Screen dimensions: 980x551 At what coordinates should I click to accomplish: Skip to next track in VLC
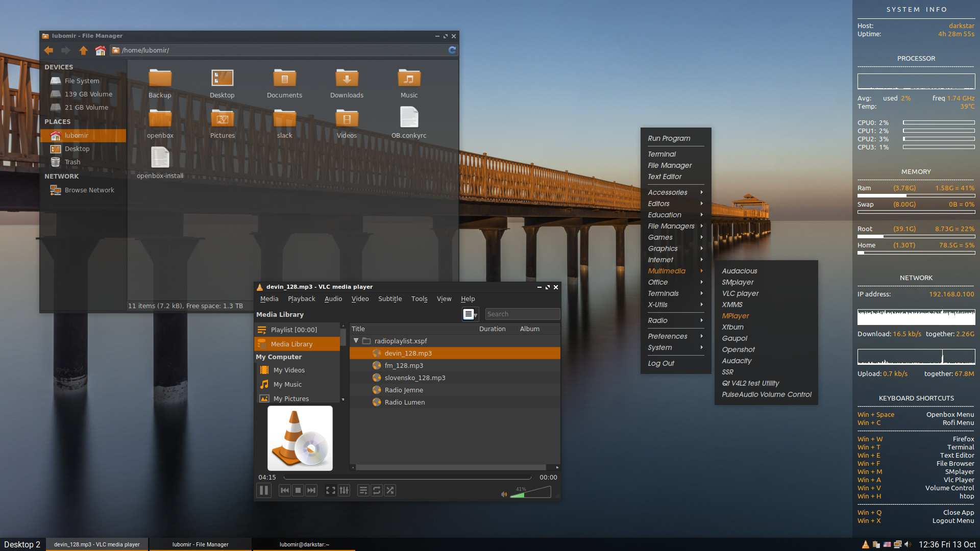[x=311, y=490]
